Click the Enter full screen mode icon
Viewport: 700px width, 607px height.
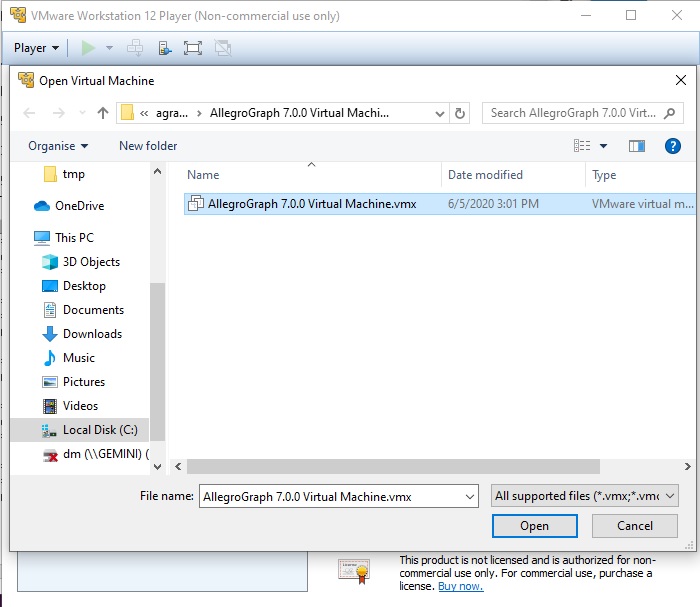[x=193, y=48]
